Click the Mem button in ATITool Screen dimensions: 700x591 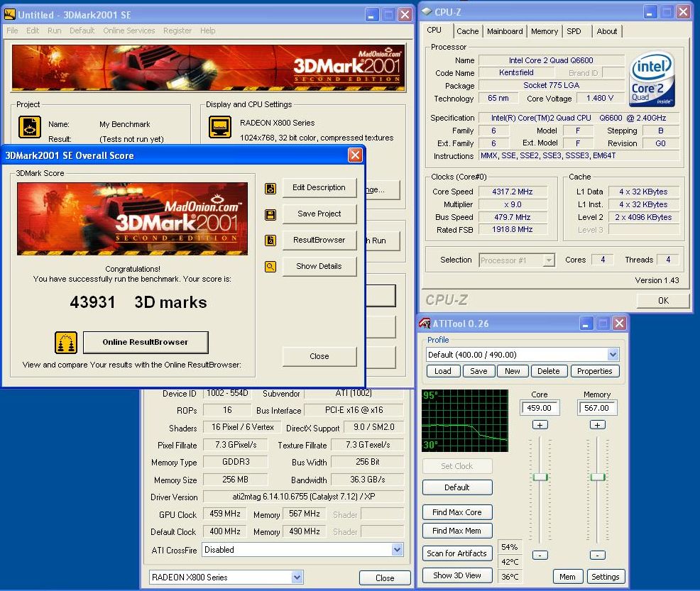568,577
